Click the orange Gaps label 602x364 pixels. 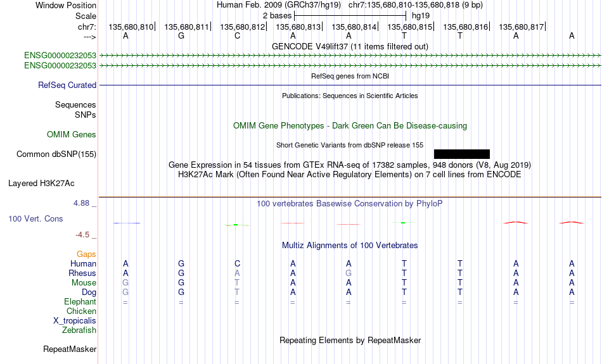tap(86, 254)
